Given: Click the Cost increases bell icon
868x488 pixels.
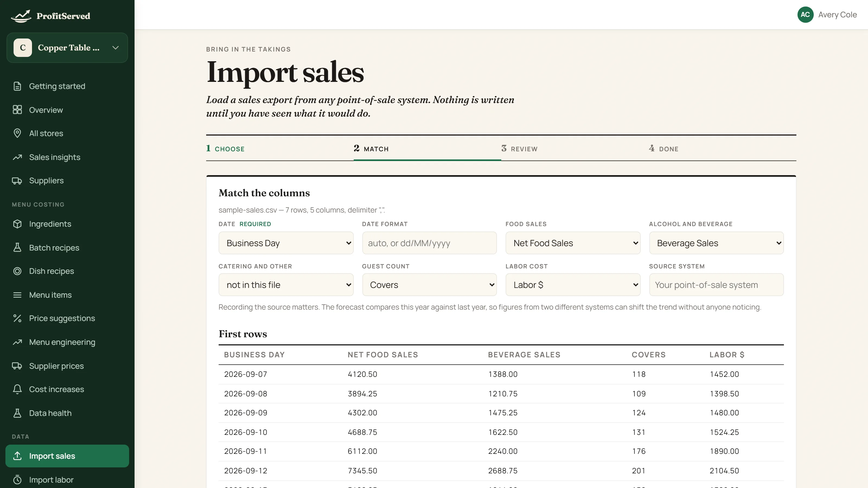Looking at the screenshot, I should 17,389.
